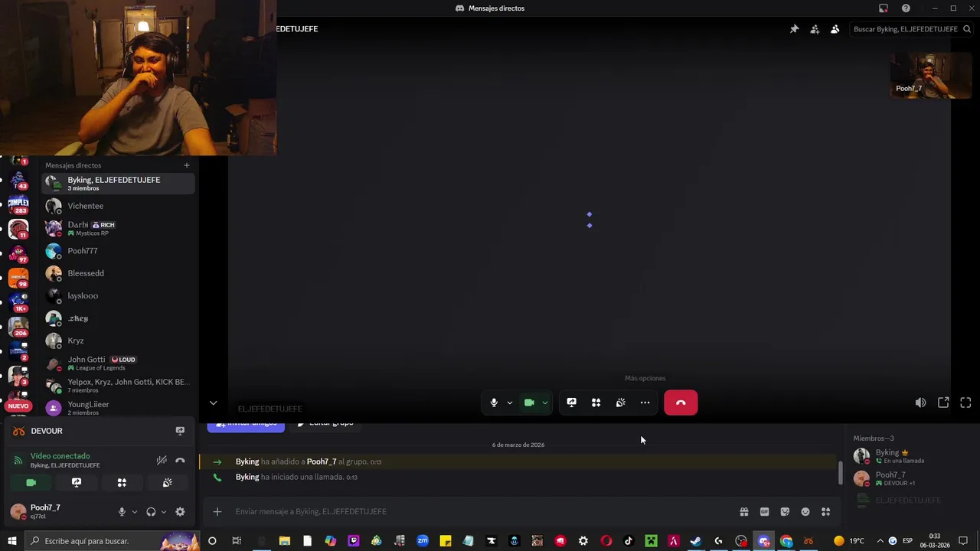Expand output device options in user panel
The width and height of the screenshot is (980, 551).
[x=163, y=512]
